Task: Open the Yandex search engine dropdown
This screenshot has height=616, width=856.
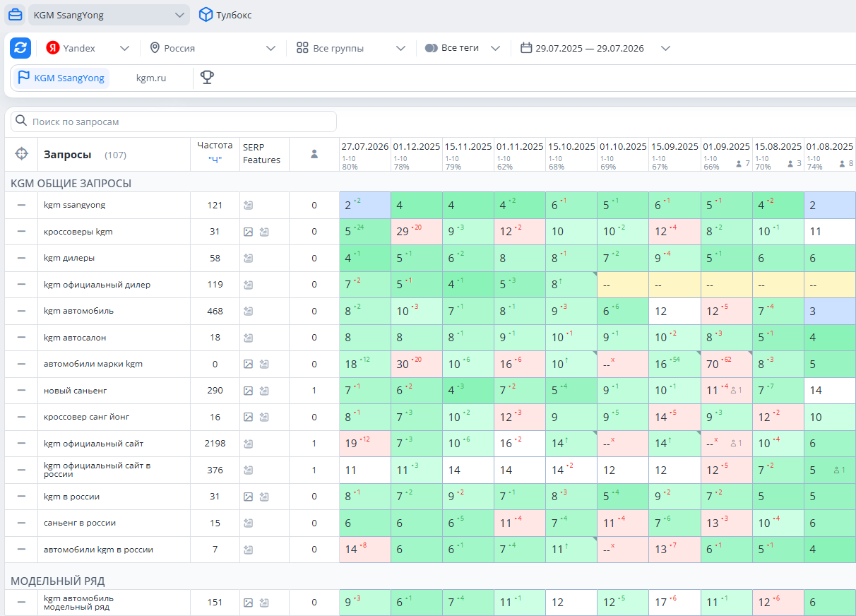Action: tap(88, 48)
